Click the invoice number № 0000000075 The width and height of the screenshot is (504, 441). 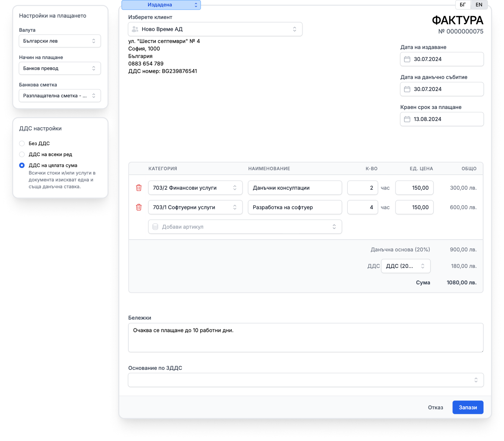tap(461, 31)
